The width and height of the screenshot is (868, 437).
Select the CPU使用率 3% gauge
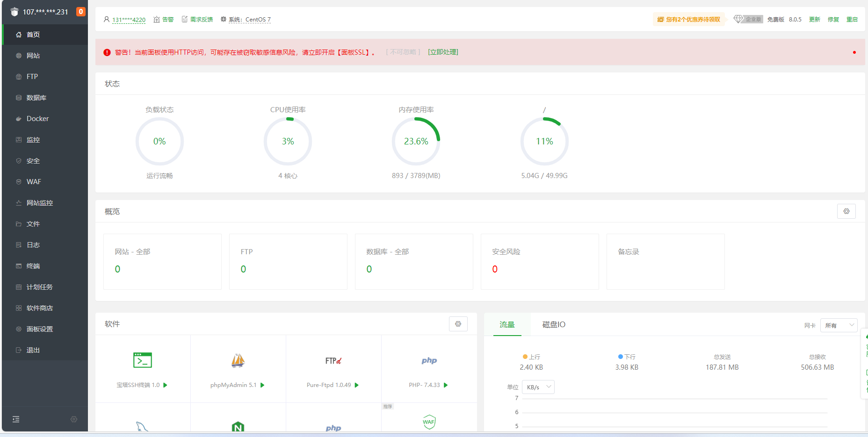pyautogui.click(x=288, y=141)
